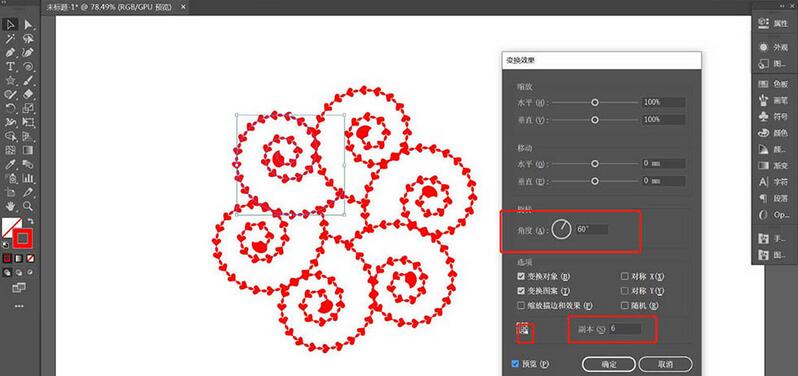Open the 属性 properties panel

pos(773,23)
